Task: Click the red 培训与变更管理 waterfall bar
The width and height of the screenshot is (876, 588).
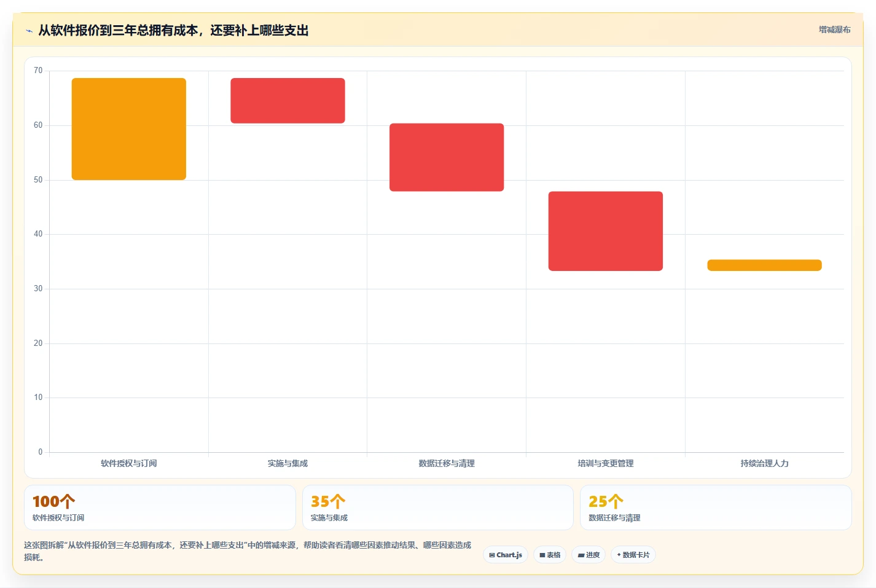Action: coord(606,231)
